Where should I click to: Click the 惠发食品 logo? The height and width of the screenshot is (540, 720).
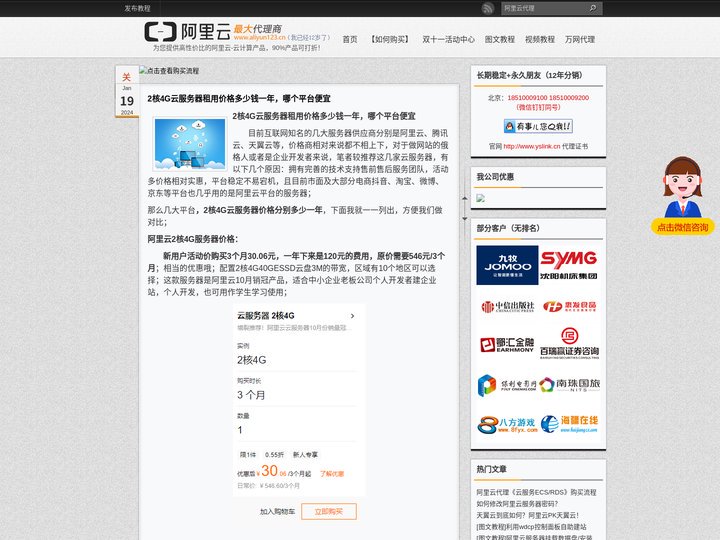pyautogui.click(x=569, y=306)
